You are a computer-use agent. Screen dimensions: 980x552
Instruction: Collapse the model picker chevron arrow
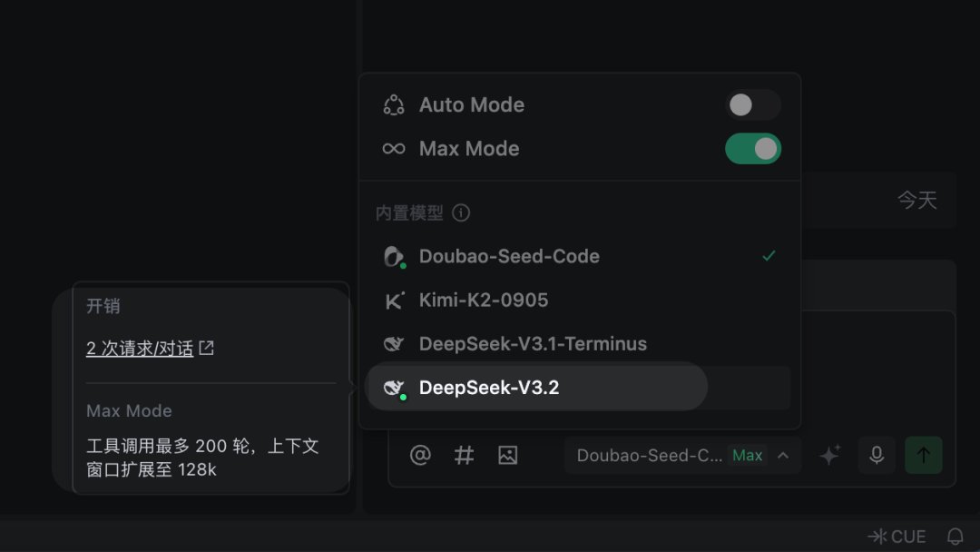tap(783, 455)
